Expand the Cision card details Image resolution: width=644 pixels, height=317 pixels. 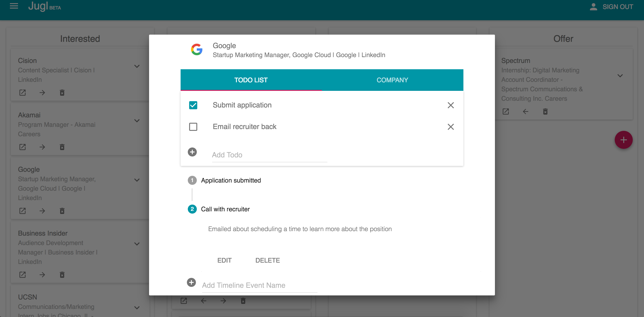point(137,66)
